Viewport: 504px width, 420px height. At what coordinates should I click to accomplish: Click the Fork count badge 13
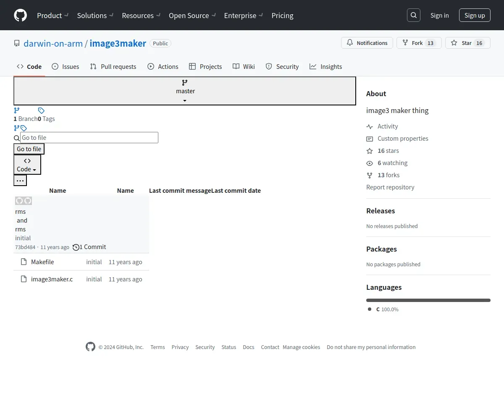(x=430, y=43)
